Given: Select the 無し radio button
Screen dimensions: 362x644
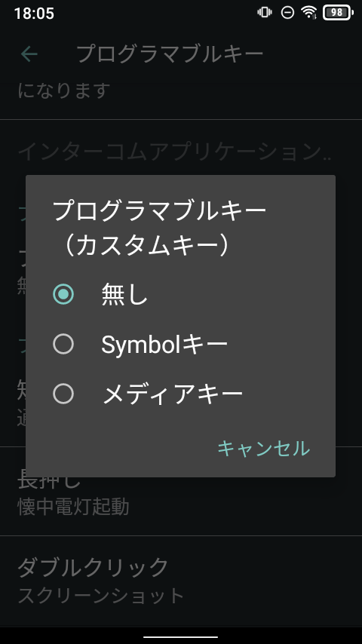Looking at the screenshot, I should click(x=63, y=294).
